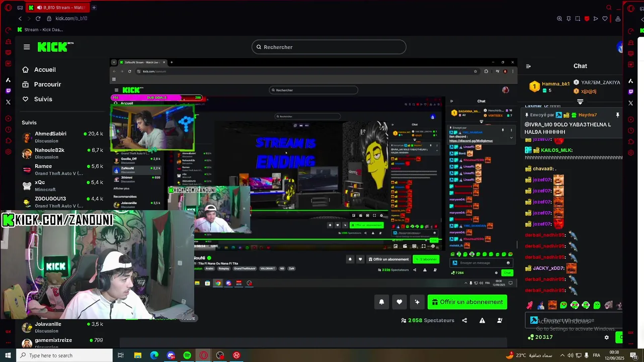This screenshot has height=362, width=644.
Task: Open X (Twitter) in Opera sidebar
Action: point(8,102)
